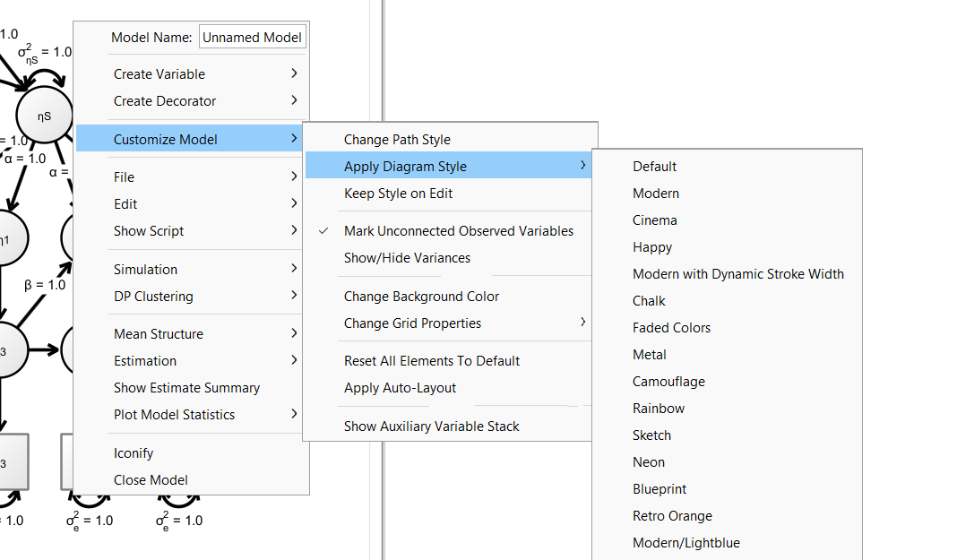Enable Keep Style on Edit

[x=398, y=194]
